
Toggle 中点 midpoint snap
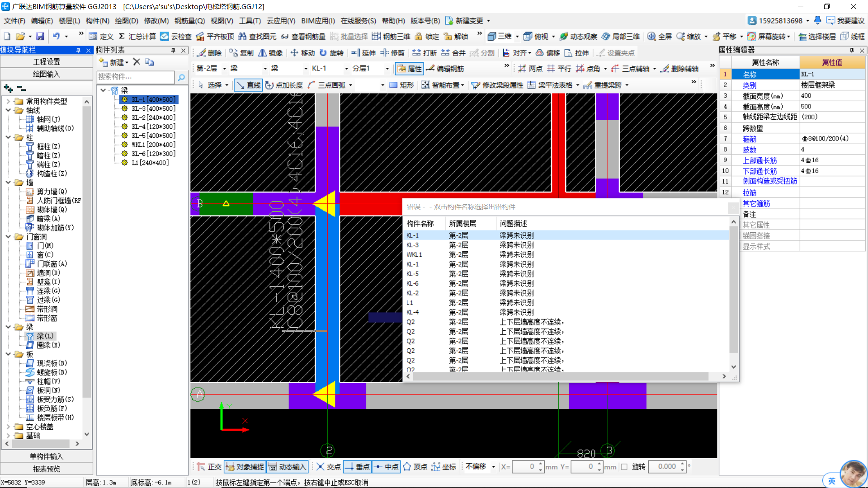pos(386,467)
